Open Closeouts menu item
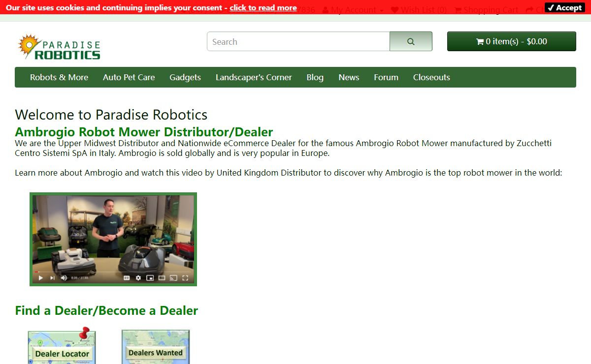Image resolution: width=591 pixels, height=364 pixels. click(431, 77)
